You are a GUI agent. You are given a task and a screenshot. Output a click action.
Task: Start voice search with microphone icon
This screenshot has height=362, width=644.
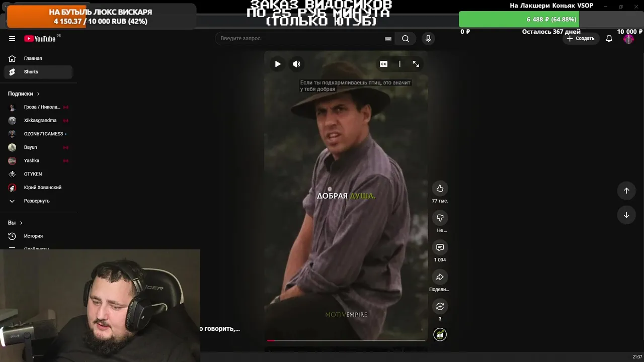pos(428,39)
